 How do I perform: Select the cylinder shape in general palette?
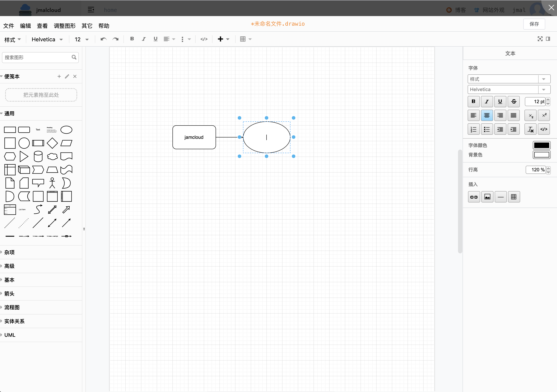(38, 156)
